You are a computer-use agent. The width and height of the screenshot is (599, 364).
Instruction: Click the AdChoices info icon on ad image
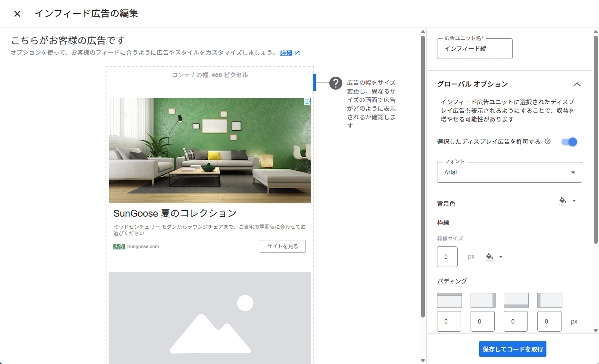click(307, 102)
